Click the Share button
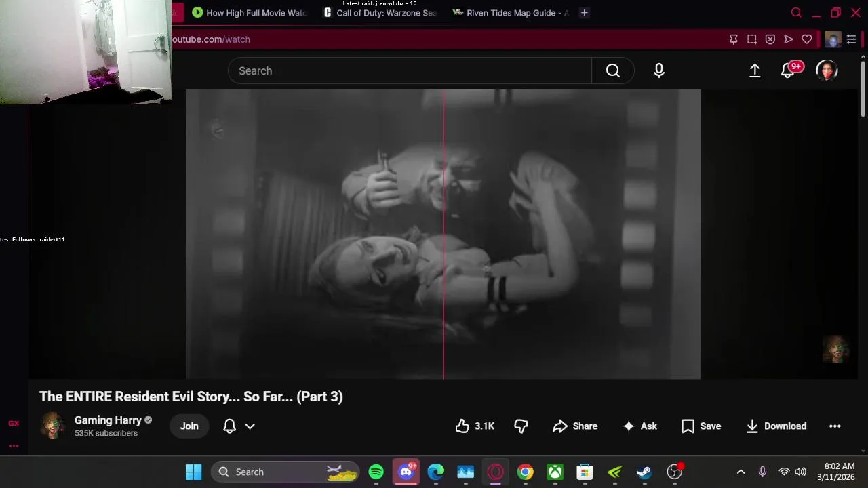This screenshot has width=868, height=488. point(575,426)
